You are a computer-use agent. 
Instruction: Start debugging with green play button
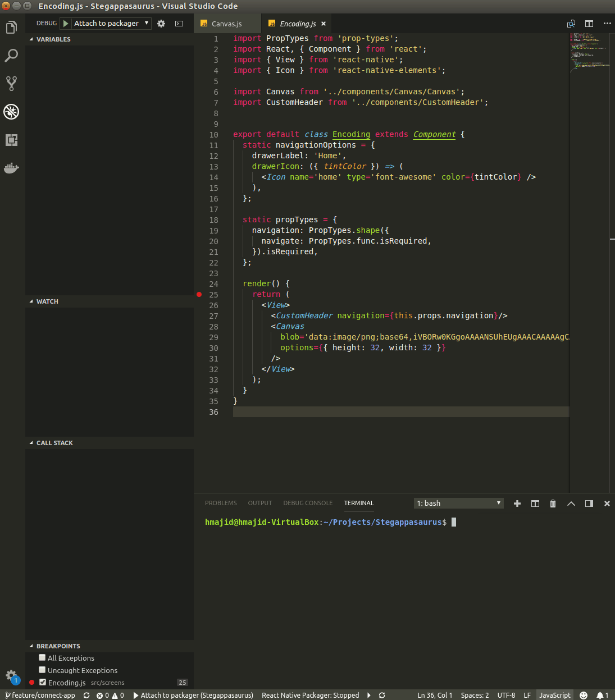pos(66,23)
